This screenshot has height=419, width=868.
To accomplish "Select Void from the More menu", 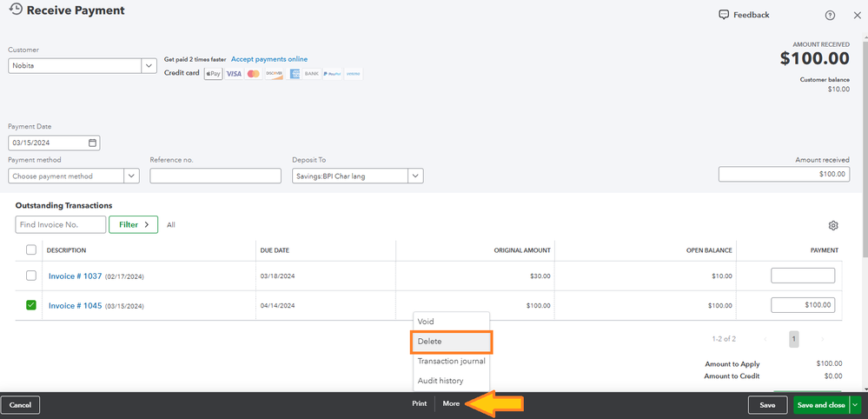I will coord(451,322).
